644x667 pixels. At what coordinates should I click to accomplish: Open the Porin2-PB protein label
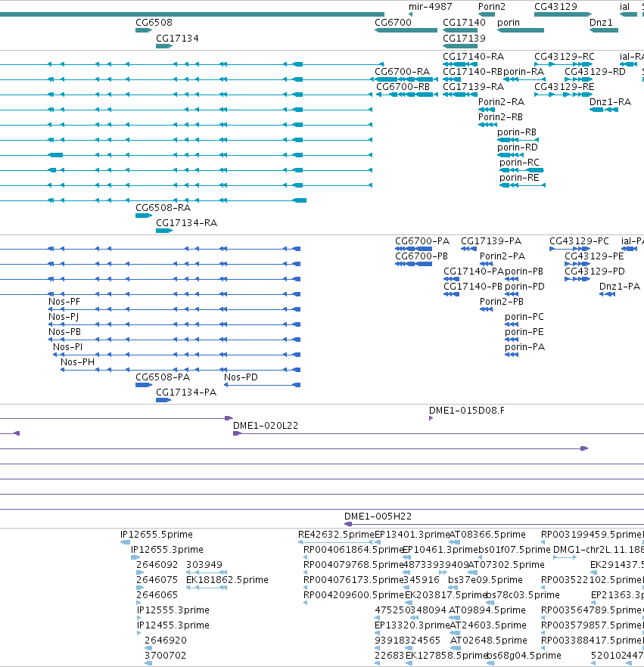[502, 302]
